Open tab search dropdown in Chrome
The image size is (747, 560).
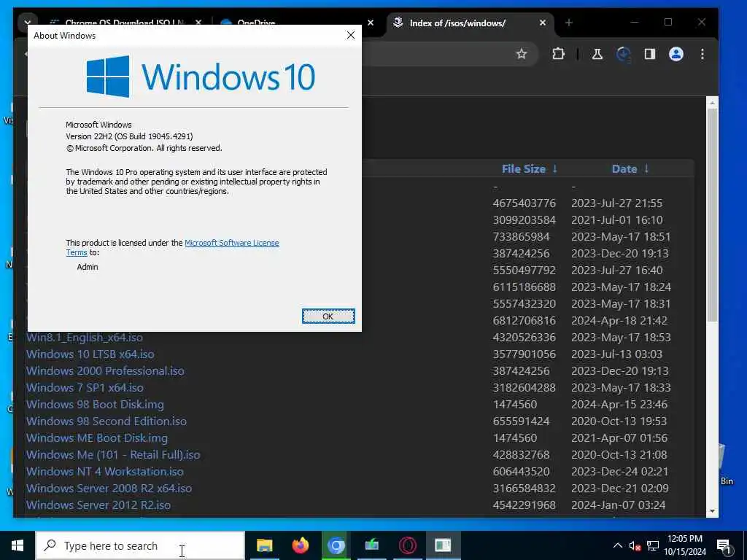point(27,23)
